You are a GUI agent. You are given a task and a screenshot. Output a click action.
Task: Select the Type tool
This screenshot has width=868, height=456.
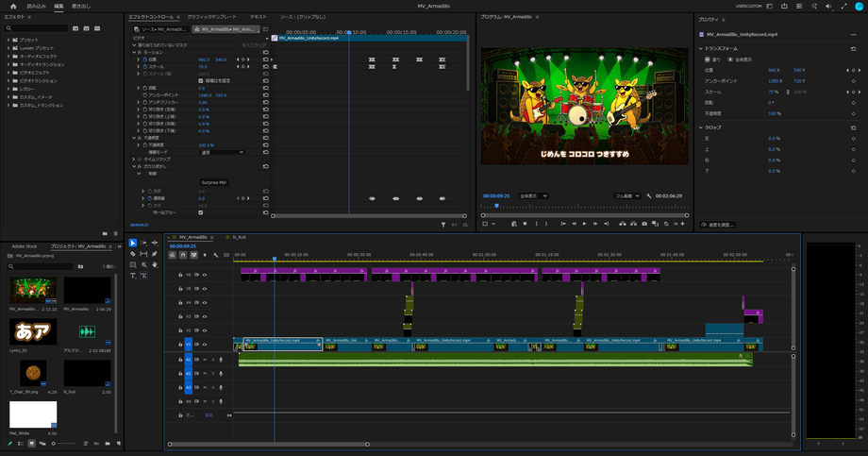[133, 276]
